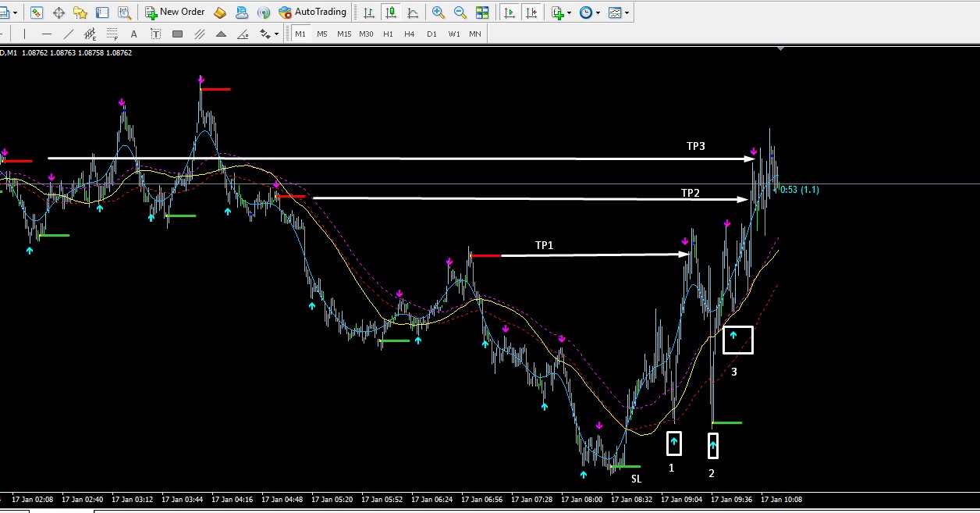Image resolution: width=980 pixels, height=513 pixels.
Task: Click the green signals broadcast icon
Action: 264,12
